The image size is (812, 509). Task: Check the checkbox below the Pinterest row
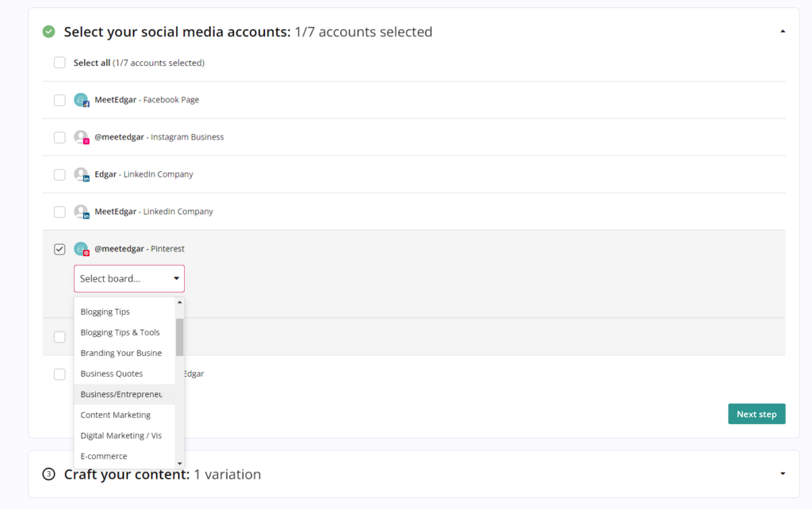[59, 337]
